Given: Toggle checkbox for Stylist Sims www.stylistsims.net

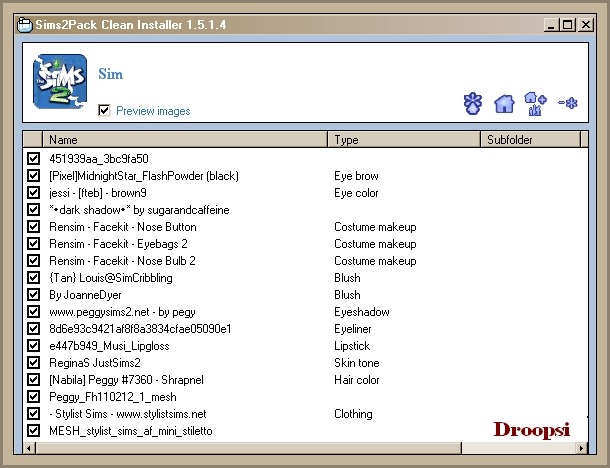Looking at the screenshot, I should 33,414.
